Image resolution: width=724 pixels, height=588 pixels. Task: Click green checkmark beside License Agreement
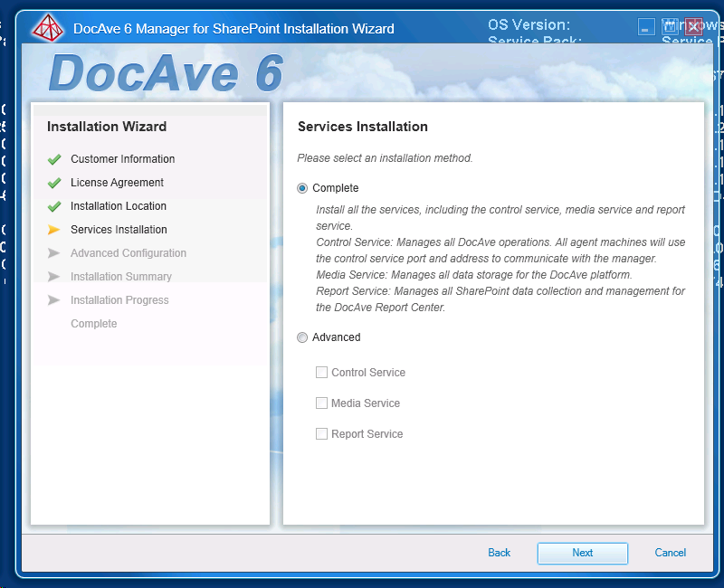[54, 183]
